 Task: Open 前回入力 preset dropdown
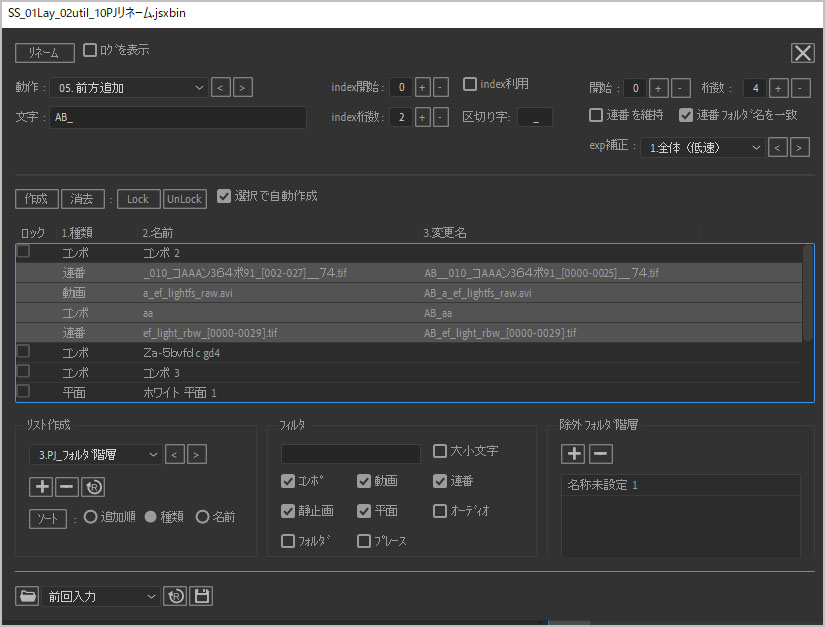coord(101,596)
